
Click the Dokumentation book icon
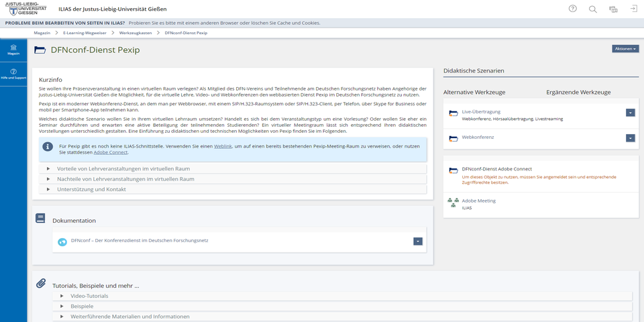tap(40, 218)
